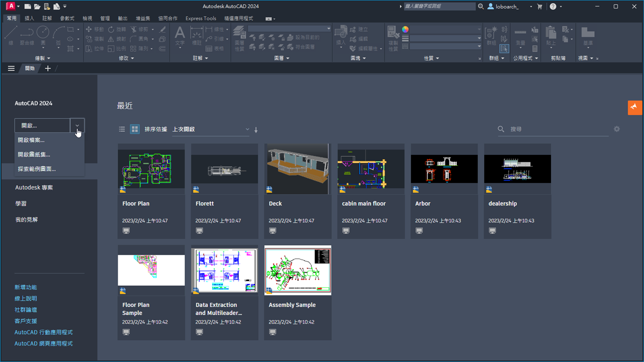Toggle the sort direction arrow
This screenshot has height=362, width=644.
point(256,130)
